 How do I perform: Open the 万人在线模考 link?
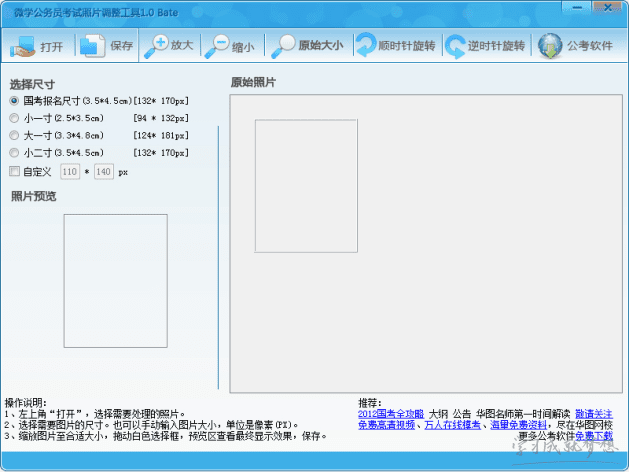[x=452, y=425]
